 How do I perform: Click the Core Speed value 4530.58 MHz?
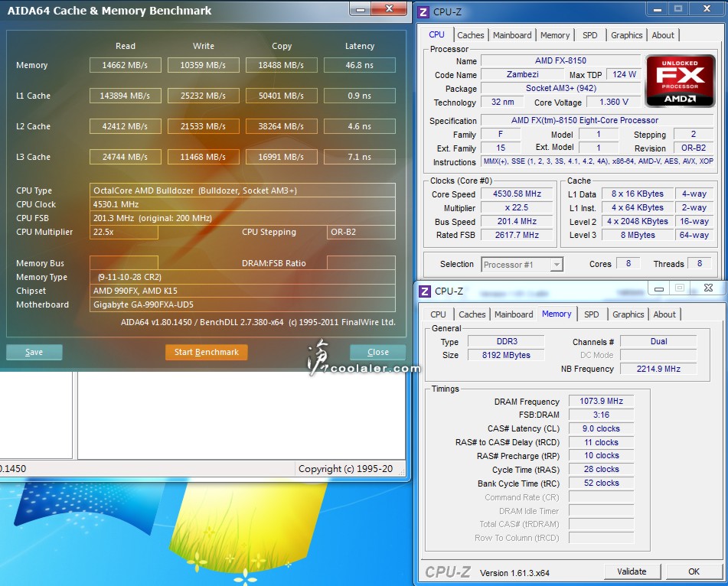[517, 194]
